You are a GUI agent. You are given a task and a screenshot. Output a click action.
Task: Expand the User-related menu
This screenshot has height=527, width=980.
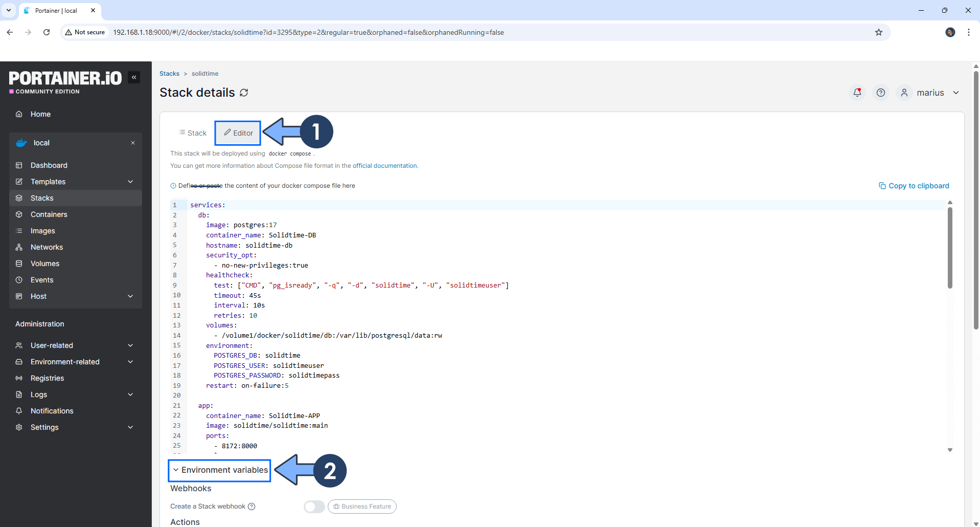point(130,345)
